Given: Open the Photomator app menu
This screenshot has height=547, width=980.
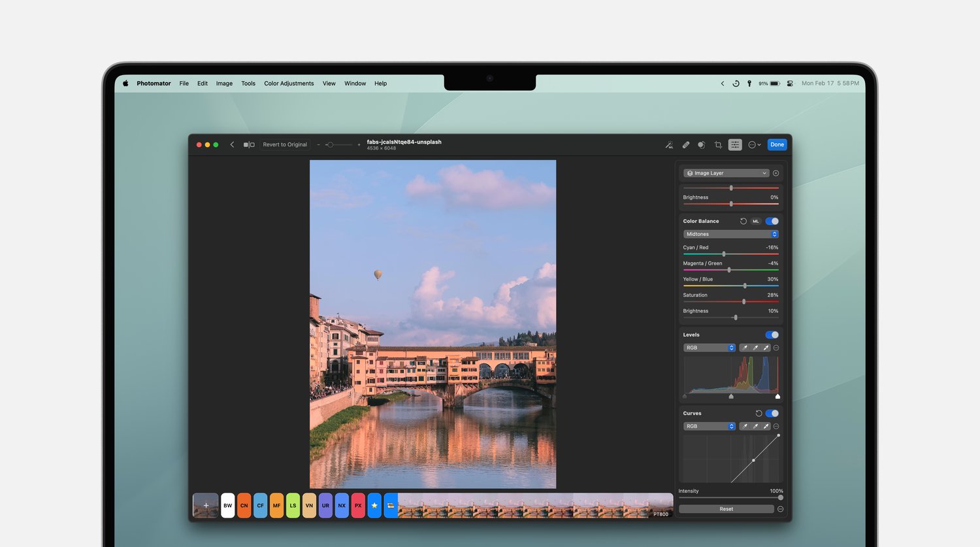Looking at the screenshot, I should [154, 84].
